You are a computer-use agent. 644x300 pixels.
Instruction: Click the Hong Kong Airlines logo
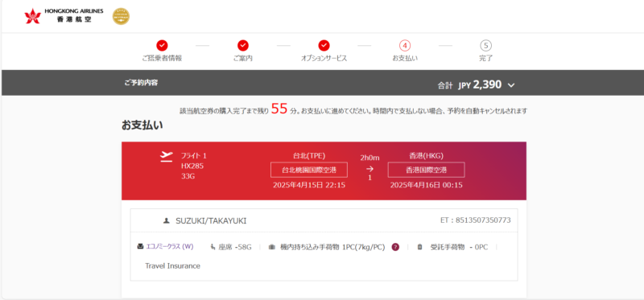[x=64, y=16]
